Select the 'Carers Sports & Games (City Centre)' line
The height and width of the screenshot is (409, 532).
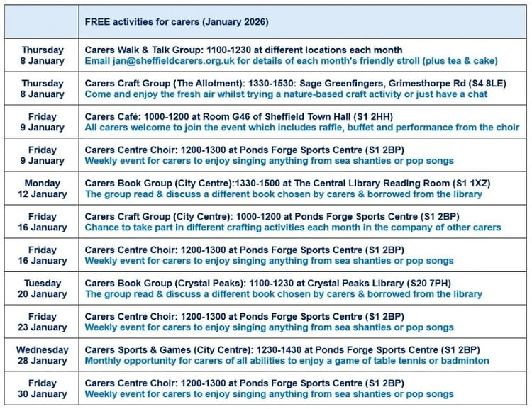tap(282, 349)
